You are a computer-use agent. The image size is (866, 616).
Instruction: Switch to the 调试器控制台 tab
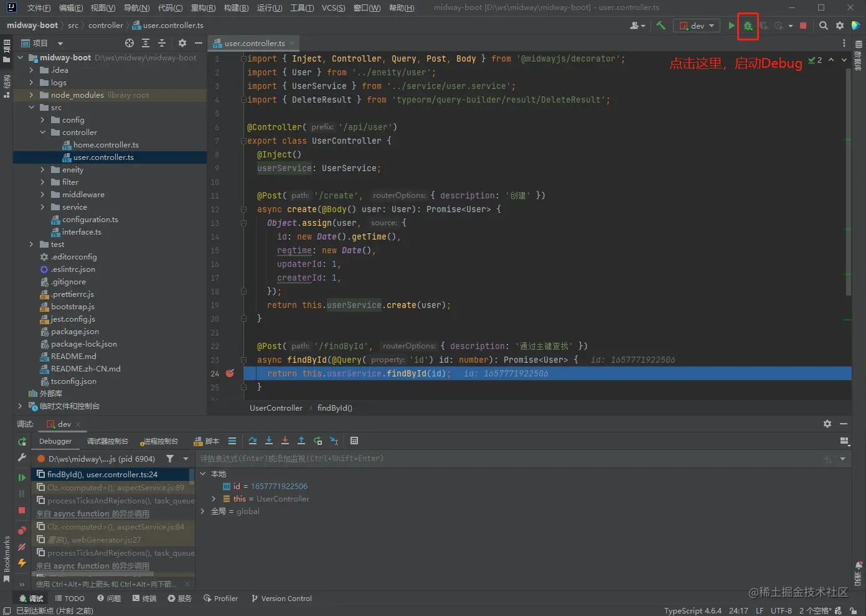107,441
